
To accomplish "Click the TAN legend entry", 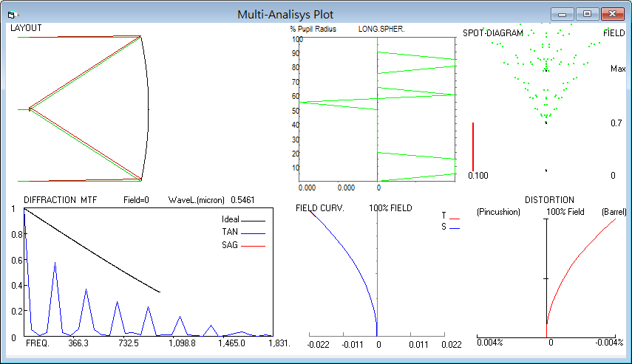I will 243,232.
